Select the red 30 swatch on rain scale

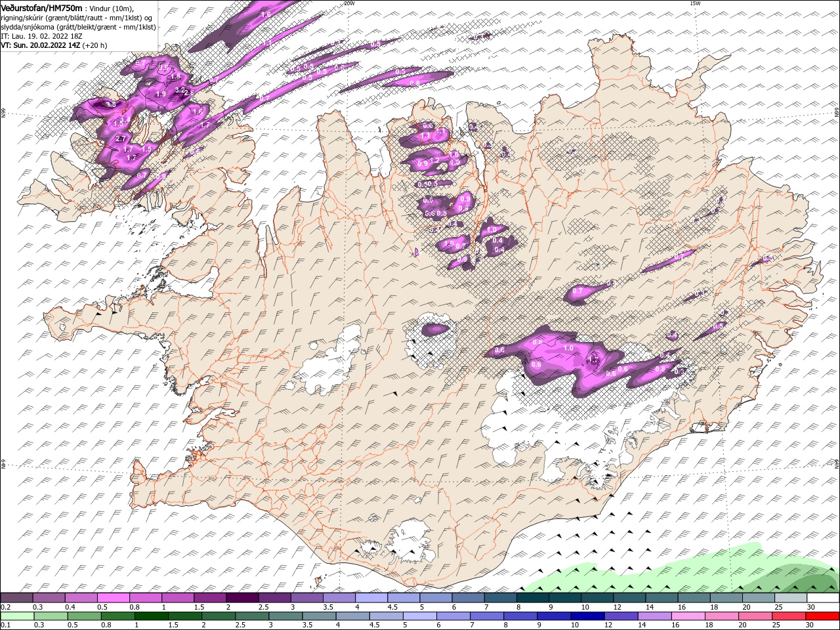click(823, 616)
